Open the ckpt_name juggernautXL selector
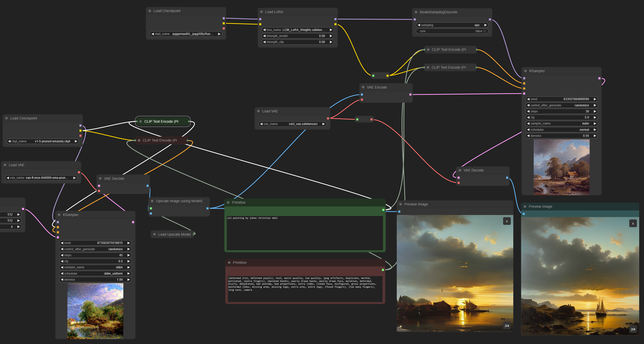 pos(186,34)
